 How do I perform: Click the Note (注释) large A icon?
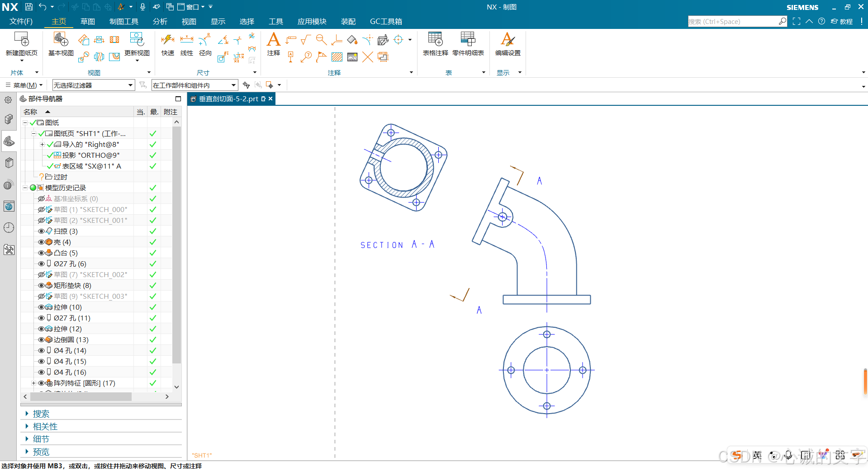[273, 39]
